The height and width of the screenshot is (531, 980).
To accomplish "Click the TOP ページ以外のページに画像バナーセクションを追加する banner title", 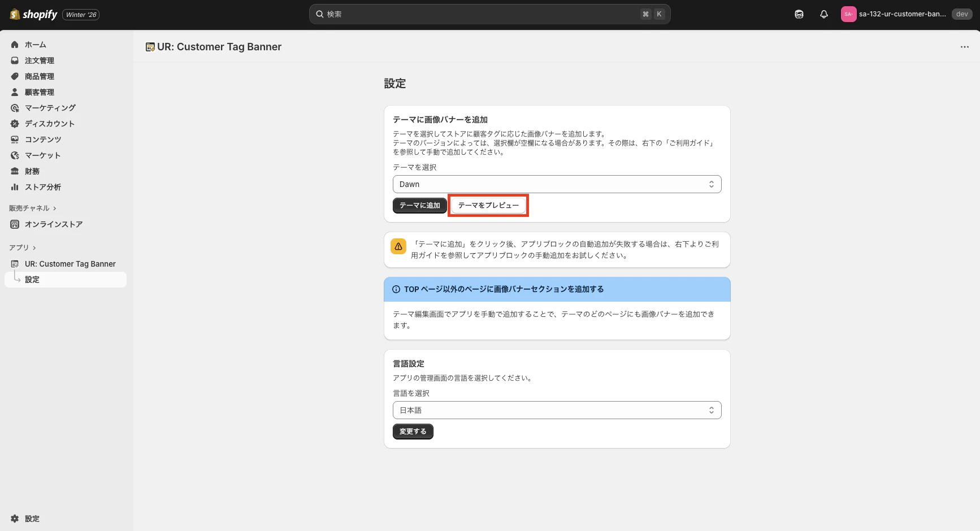I will (x=504, y=289).
